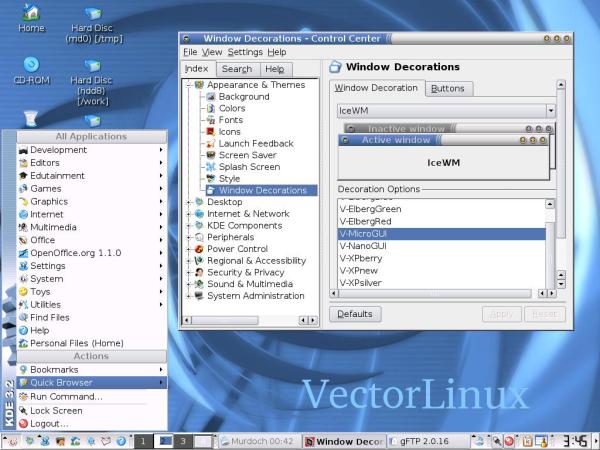600x450 pixels.
Task: Click the Style icon in the tree
Action: pos(210,179)
